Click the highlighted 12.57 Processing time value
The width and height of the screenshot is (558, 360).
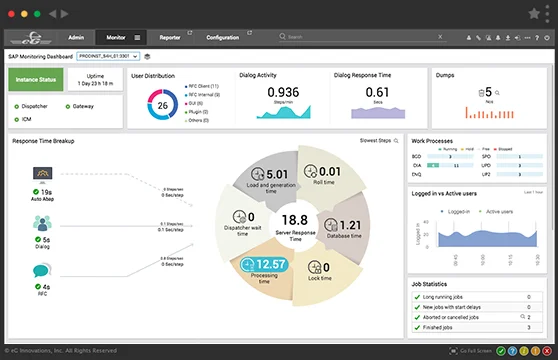(x=264, y=264)
